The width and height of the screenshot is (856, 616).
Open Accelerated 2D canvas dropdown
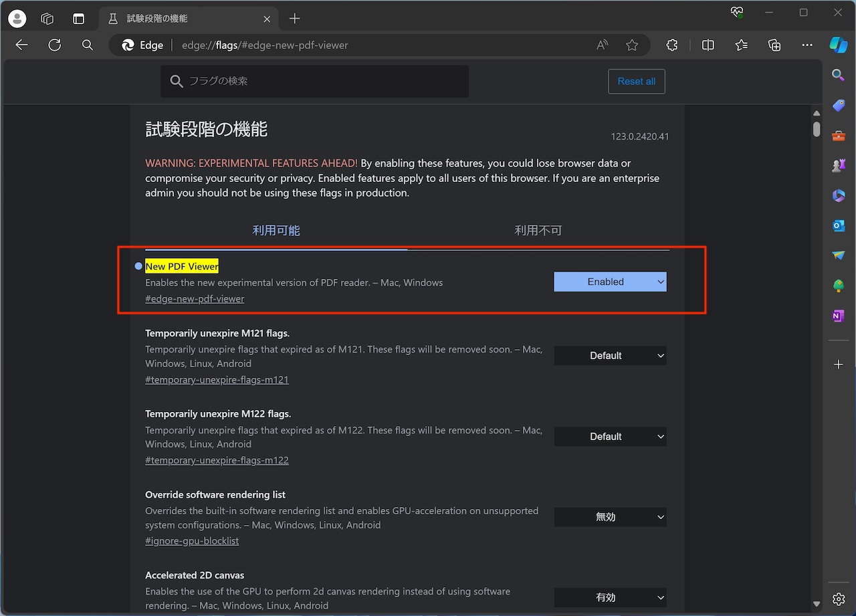pos(610,597)
